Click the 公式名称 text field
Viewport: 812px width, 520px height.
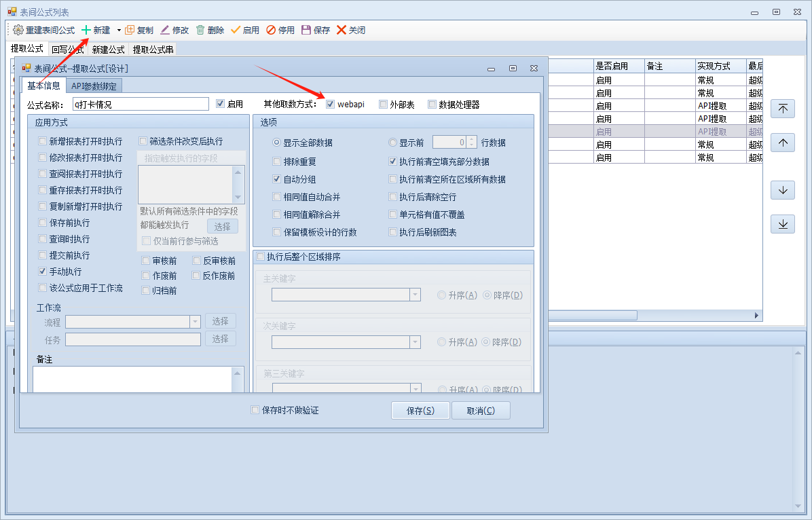(141, 105)
